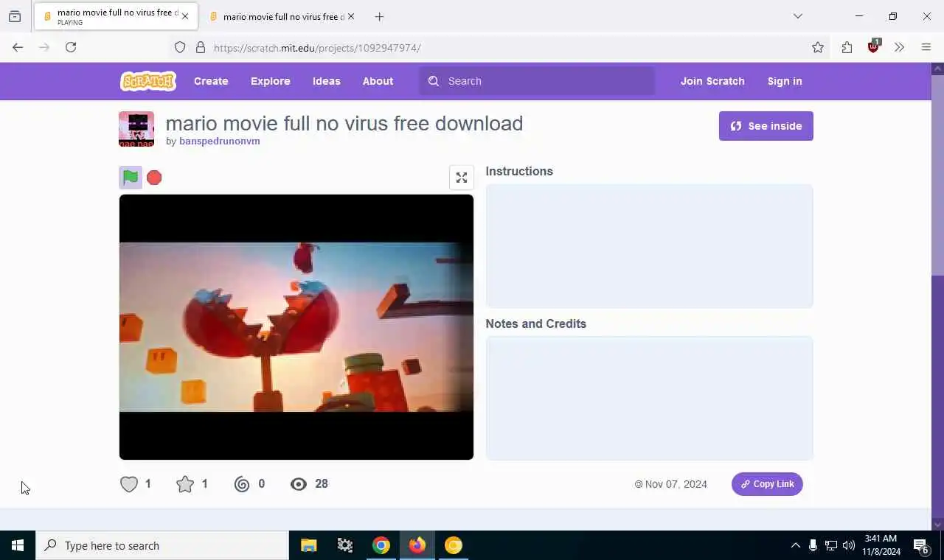This screenshot has height=560, width=944.
Task: Click Sign in
Action: [x=785, y=81]
